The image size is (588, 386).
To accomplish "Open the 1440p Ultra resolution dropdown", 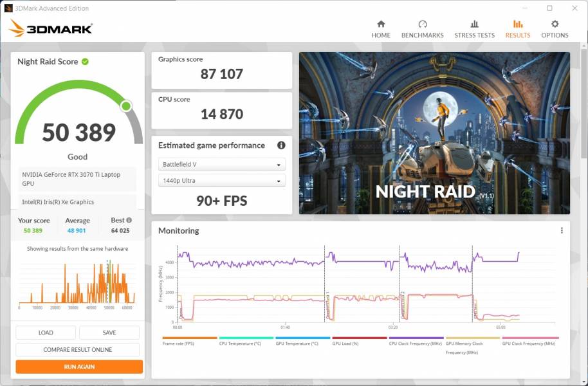I will (221, 180).
